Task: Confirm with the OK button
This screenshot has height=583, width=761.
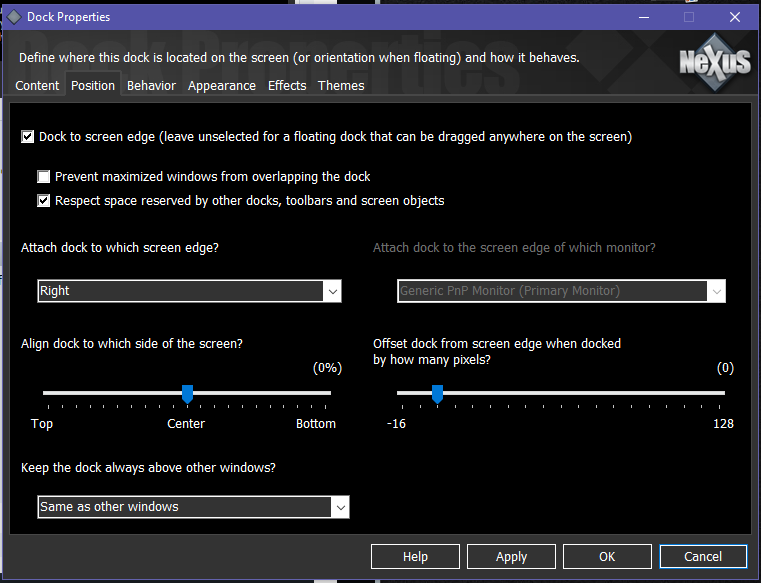Action: pyautogui.click(x=607, y=557)
